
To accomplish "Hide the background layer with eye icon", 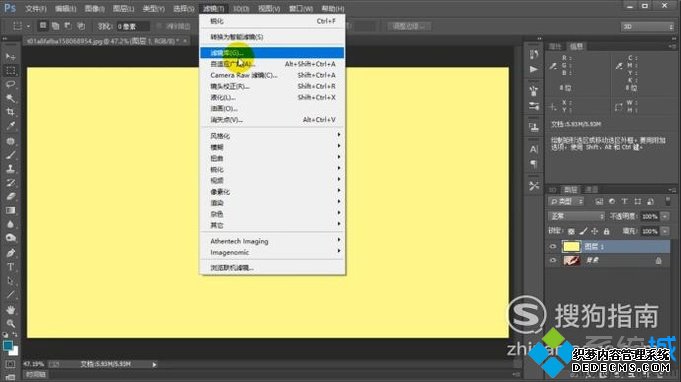I will click(553, 260).
